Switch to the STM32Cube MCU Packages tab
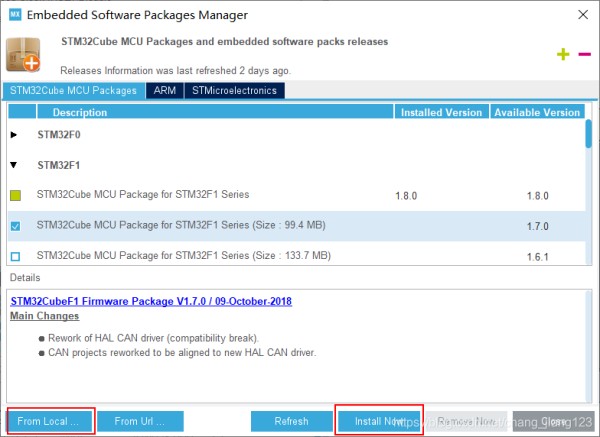Image resolution: width=600 pixels, height=437 pixels. point(73,90)
